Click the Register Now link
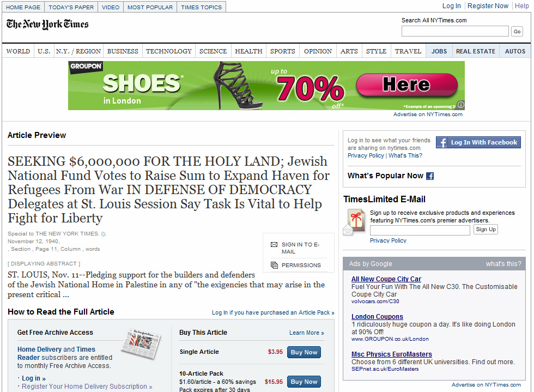Image resolution: width=534 pixels, height=392 pixels. pyautogui.click(x=488, y=6)
